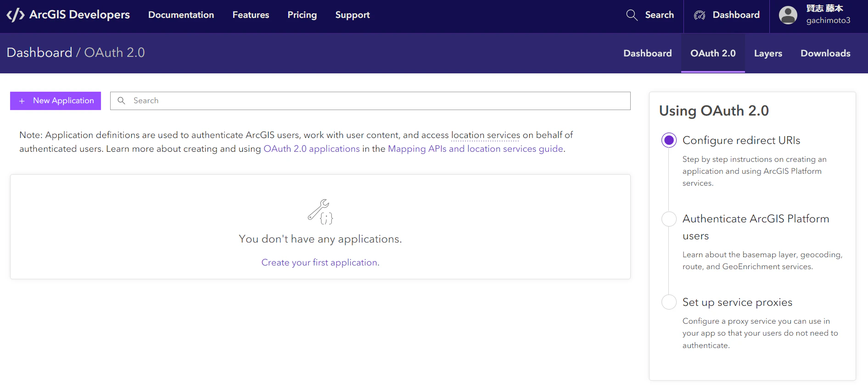Click Create your first application link
Image resolution: width=868 pixels, height=387 pixels.
[320, 263]
